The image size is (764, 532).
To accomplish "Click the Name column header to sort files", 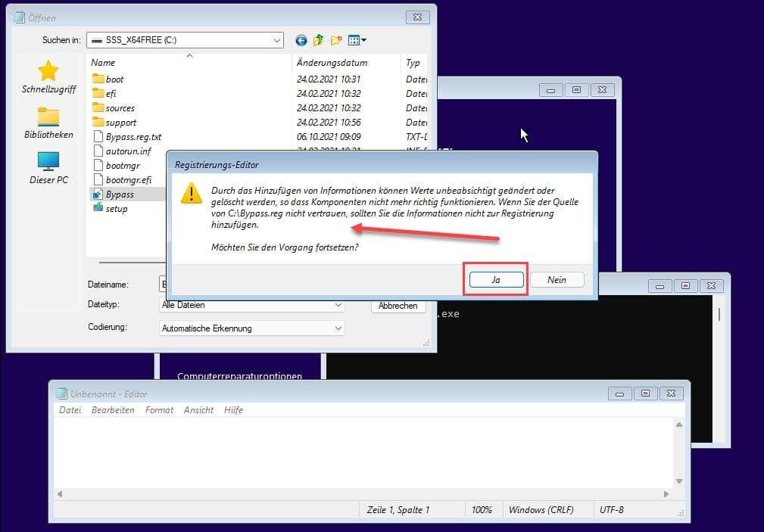I will (x=102, y=62).
